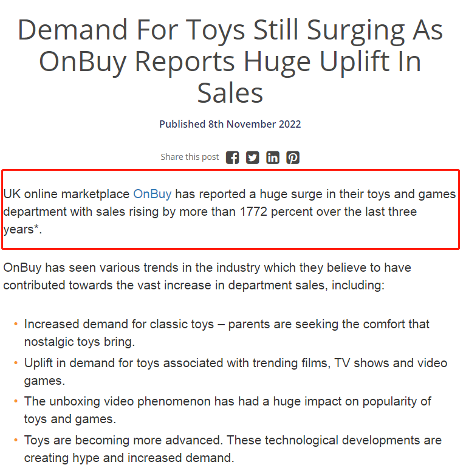
Task: Click the 'UK online marketplace' text
Action: point(66,194)
